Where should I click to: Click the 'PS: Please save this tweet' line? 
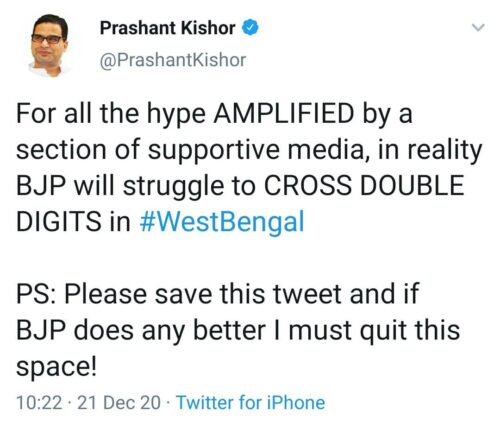tap(179, 294)
